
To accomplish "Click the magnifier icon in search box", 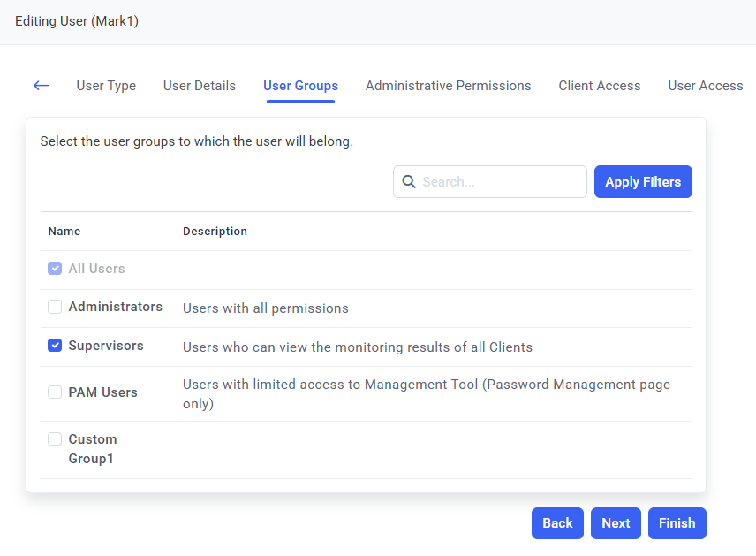I will 409,181.
